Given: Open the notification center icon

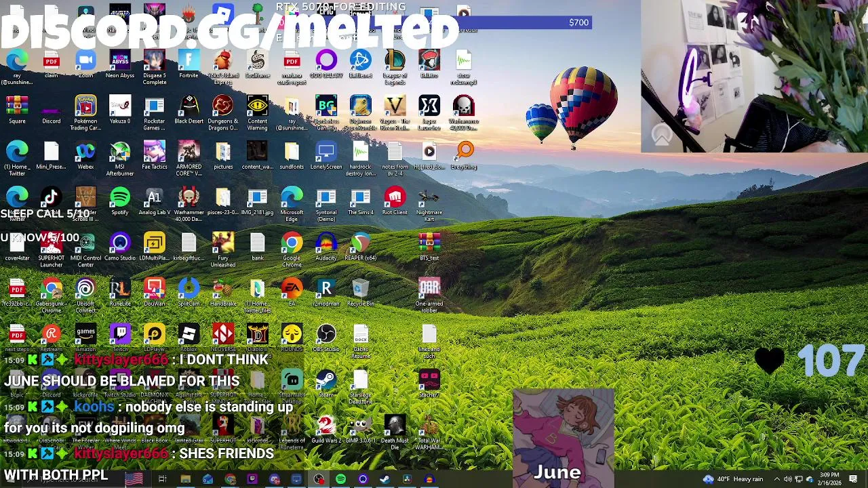Looking at the screenshot, I should point(853,479).
